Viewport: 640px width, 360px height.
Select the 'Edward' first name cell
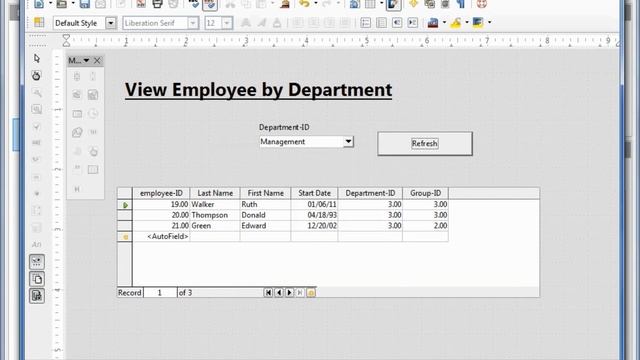[x=265, y=225]
